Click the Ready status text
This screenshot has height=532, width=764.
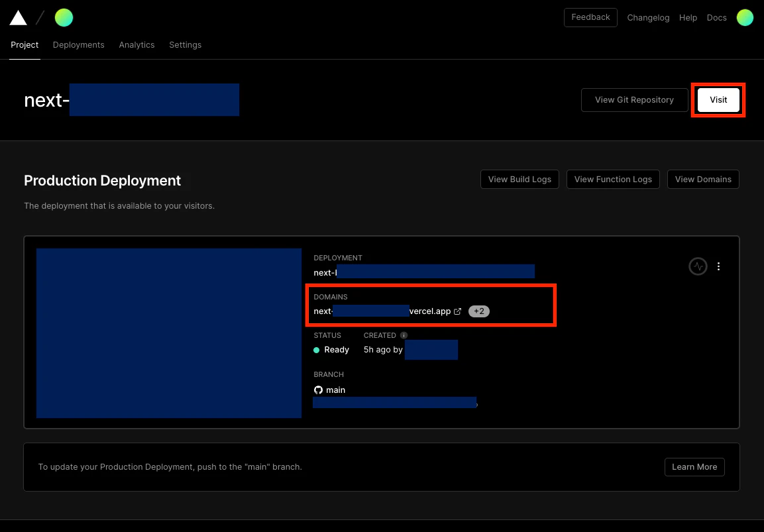[337, 350]
